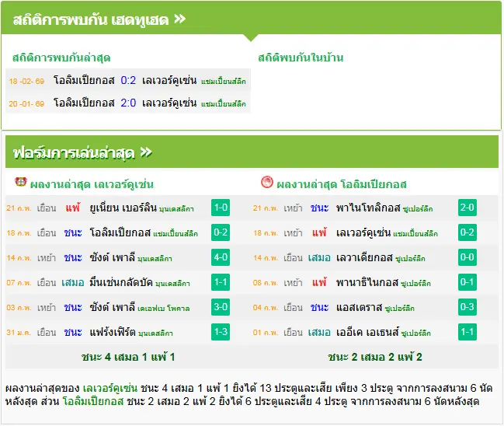Screen dimensions: 504x426
Task: Click the 3-0 score badge for ซังต์ เพาลี cup match
Action: coord(221,307)
